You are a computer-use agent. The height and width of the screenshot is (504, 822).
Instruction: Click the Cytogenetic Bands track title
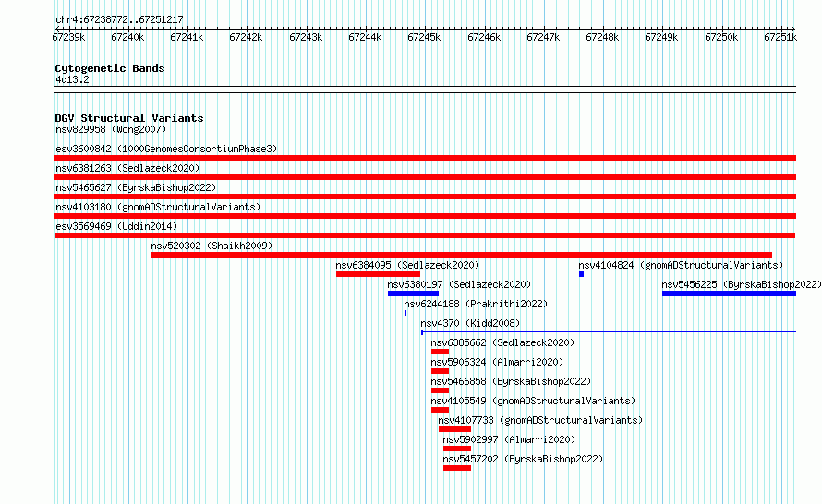coord(110,68)
